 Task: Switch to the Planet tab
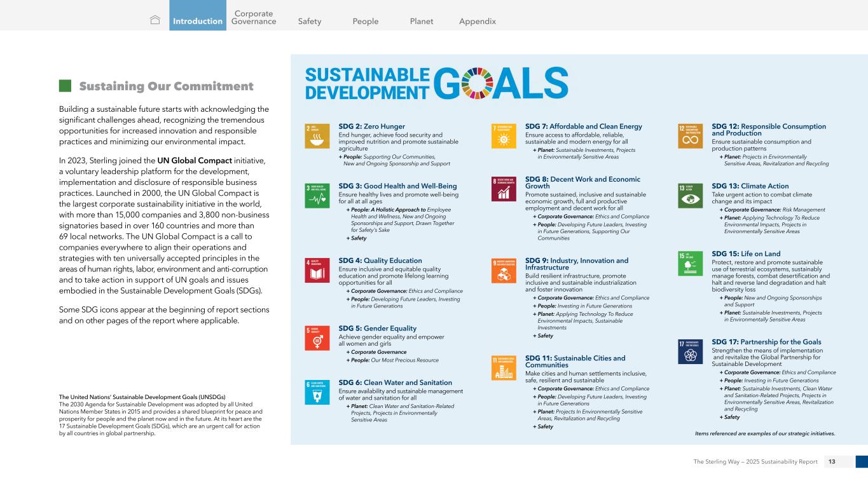[422, 21]
